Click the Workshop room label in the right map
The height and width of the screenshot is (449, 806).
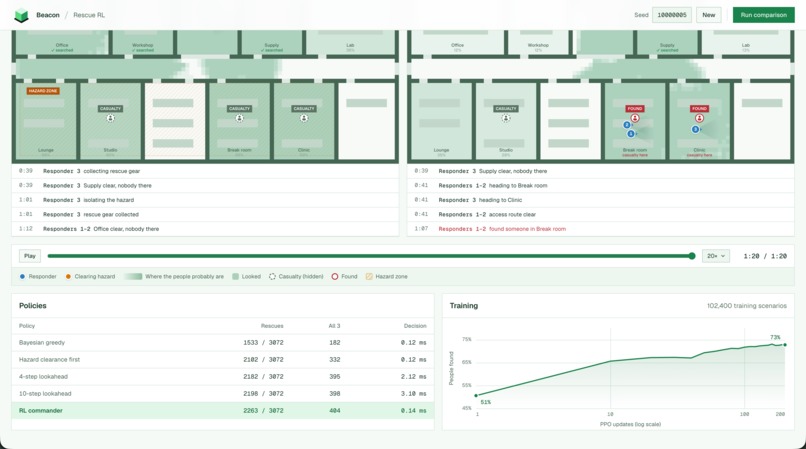coord(538,45)
